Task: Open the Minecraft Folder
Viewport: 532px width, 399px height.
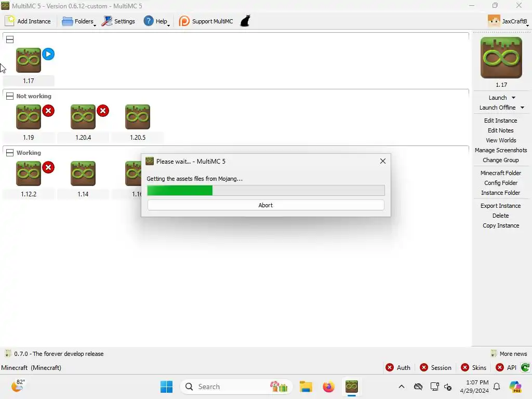Action: click(500, 173)
